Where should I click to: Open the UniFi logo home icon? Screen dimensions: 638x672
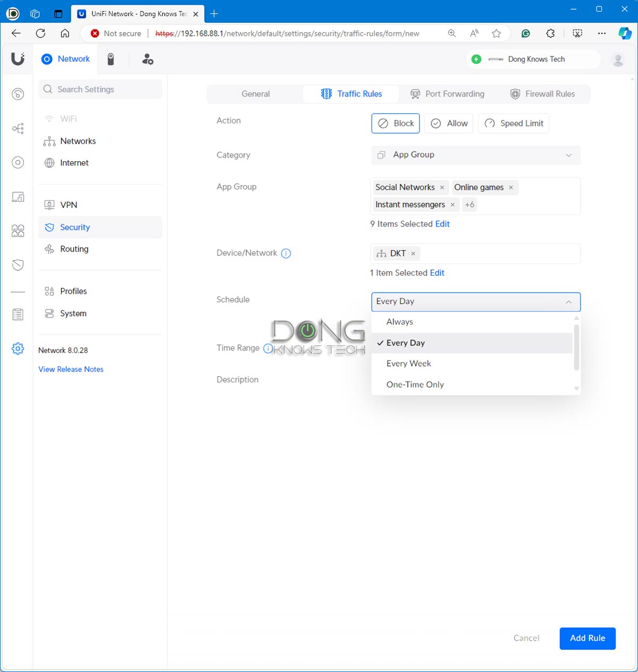click(x=18, y=59)
